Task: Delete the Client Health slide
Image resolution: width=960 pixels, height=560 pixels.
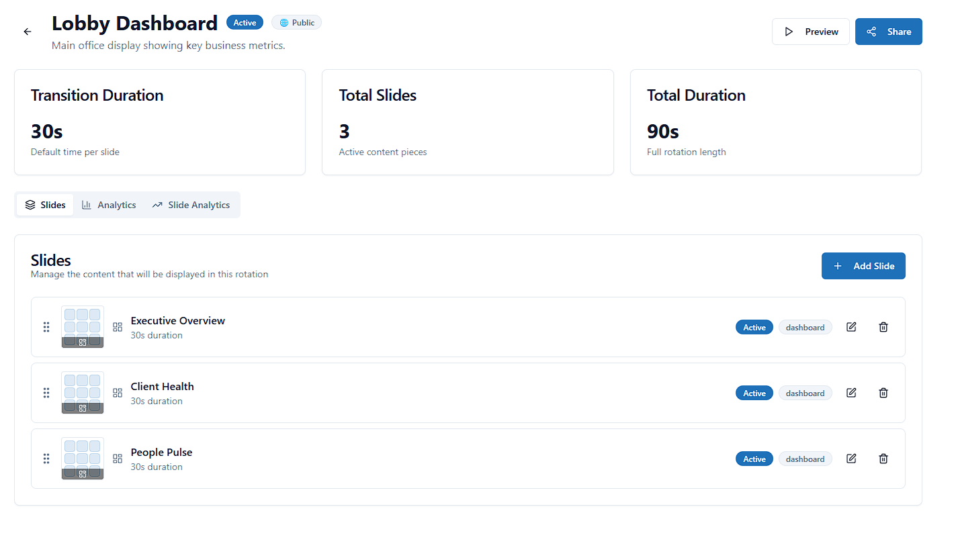Action: (883, 393)
